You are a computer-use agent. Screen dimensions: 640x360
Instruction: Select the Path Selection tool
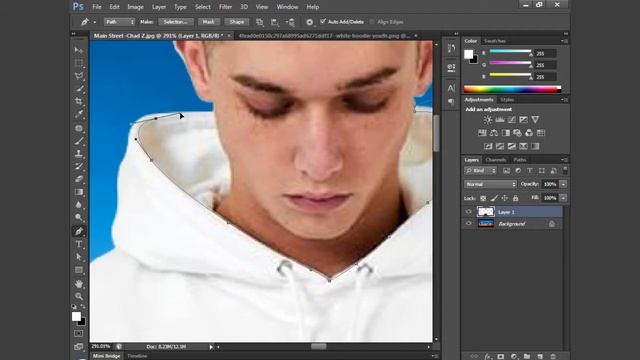pyautogui.click(x=79, y=257)
